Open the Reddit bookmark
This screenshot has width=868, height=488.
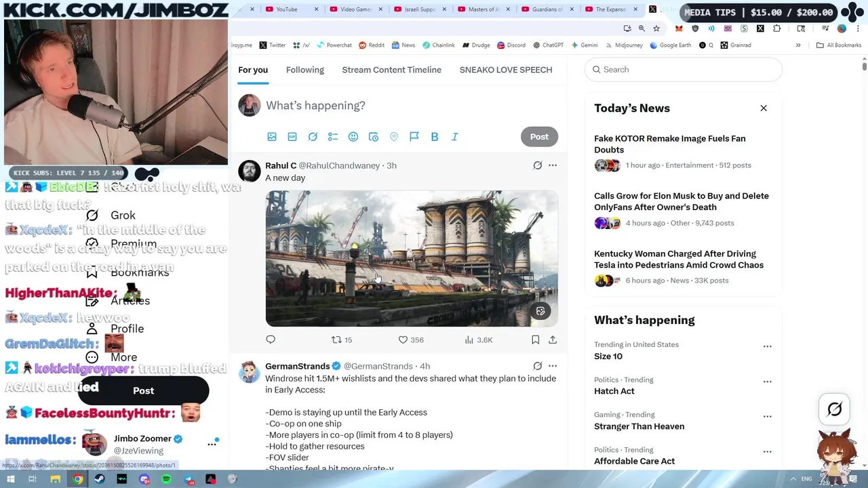point(372,45)
